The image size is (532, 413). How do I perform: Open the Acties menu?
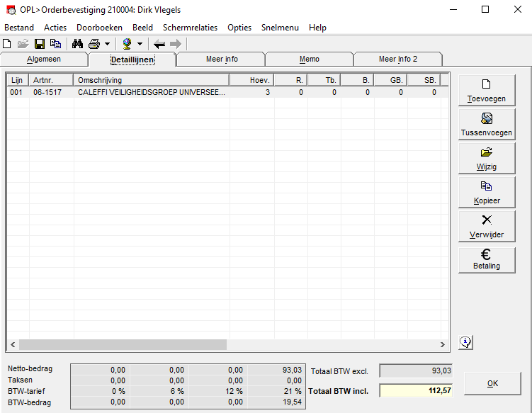55,28
